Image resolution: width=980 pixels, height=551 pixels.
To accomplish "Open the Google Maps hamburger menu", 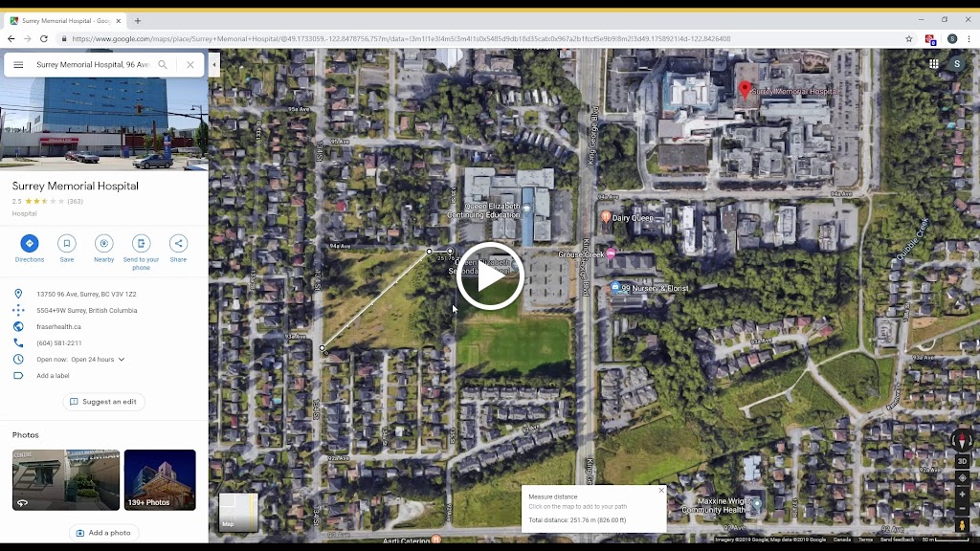I will pyautogui.click(x=18, y=65).
